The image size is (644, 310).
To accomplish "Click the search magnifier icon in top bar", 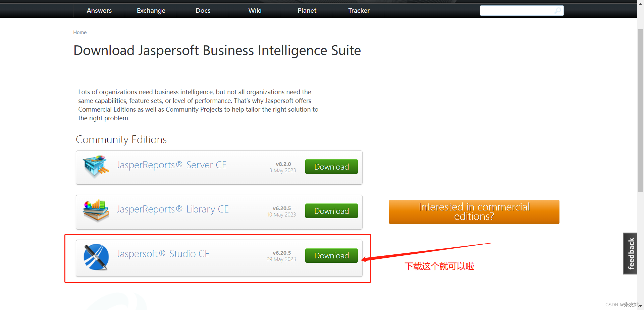I will point(557,10).
